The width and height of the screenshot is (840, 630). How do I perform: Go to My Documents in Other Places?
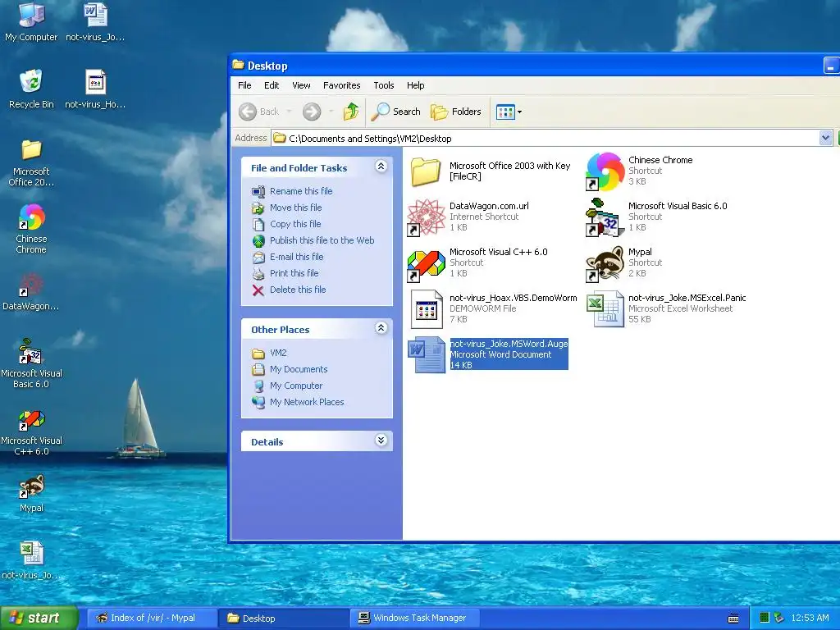click(299, 369)
